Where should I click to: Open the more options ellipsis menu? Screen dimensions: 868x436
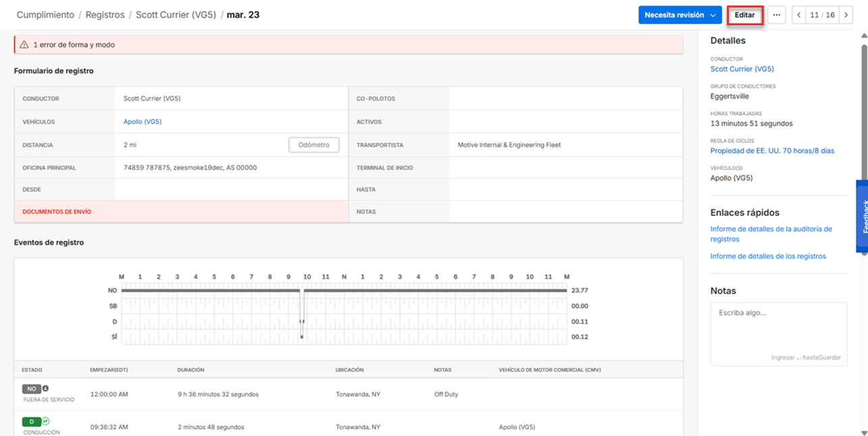(x=776, y=14)
